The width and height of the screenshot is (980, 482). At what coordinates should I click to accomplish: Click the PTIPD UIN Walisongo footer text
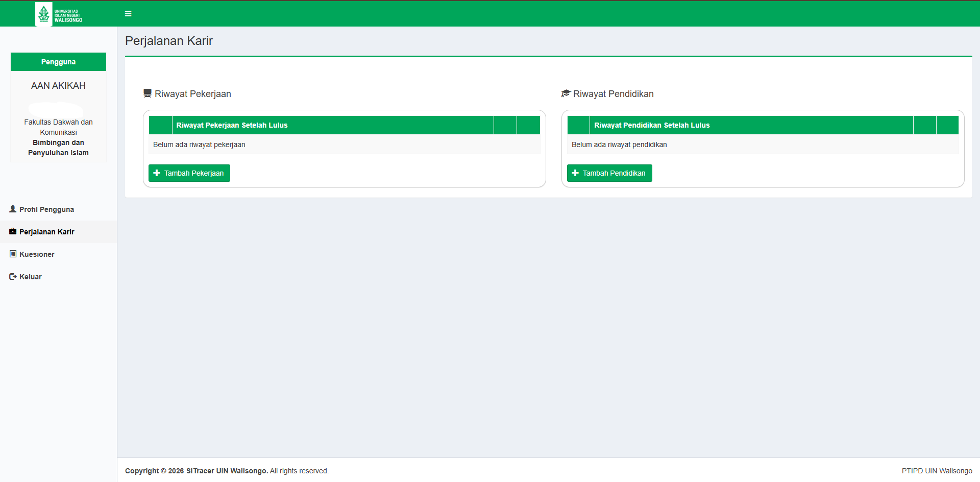click(x=937, y=471)
